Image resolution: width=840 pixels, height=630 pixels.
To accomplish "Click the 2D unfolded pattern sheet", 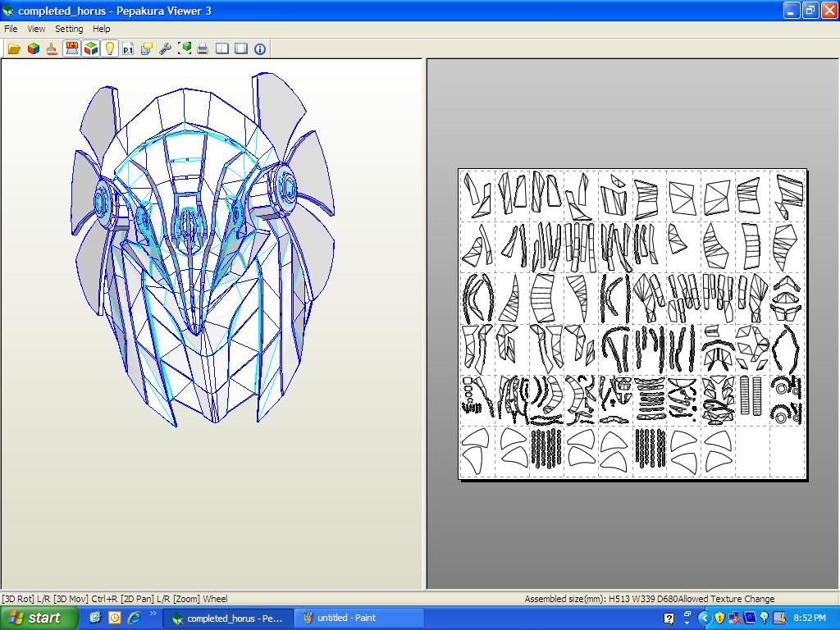I will tap(632, 324).
